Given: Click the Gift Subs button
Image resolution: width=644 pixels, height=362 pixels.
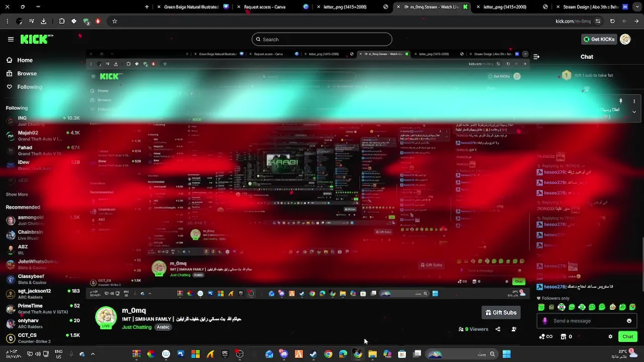Looking at the screenshot, I should pos(501,313).
